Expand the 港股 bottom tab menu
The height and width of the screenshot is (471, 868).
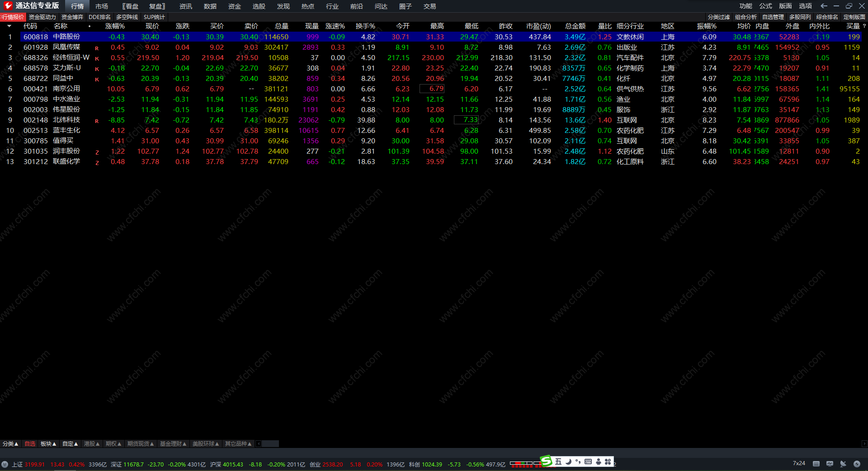[x=92, y=444]
